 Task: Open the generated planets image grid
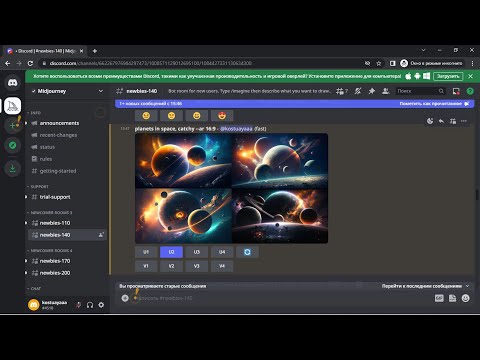tap(231, 188)
